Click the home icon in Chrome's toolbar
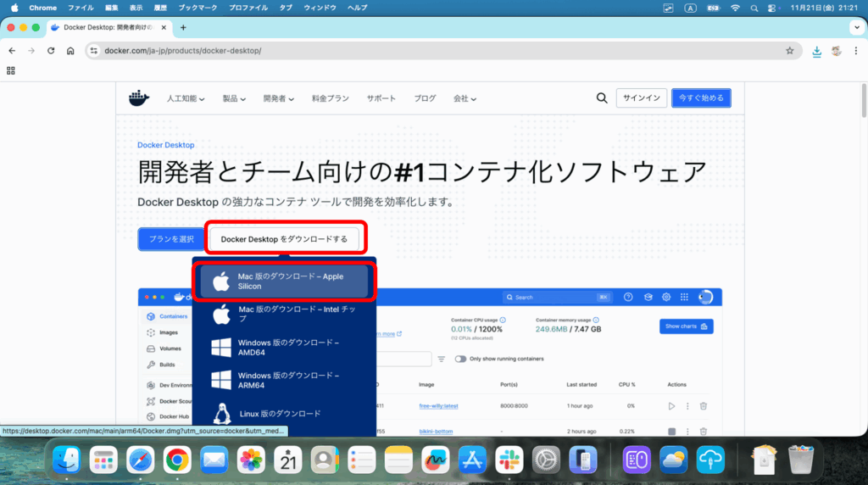This screenshot has height=485, width=868. pos(70,51)
